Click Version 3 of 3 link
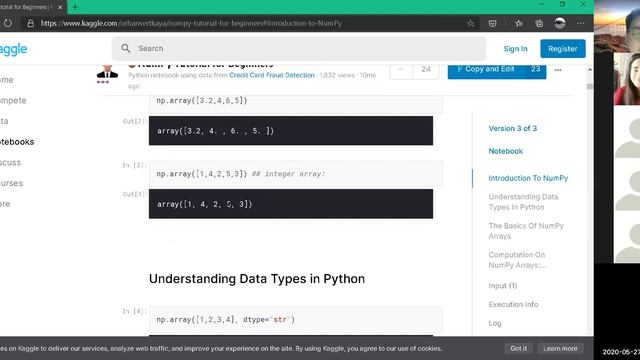This screenshot has height=360, width=640. pos(513,128)
